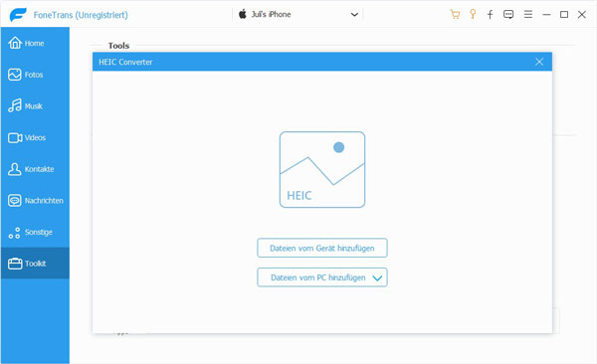Image resolution: width=597 pixels, height=364 pixels.
Task: Open Sonstige in the sidebar
Action: coord(35,232)
